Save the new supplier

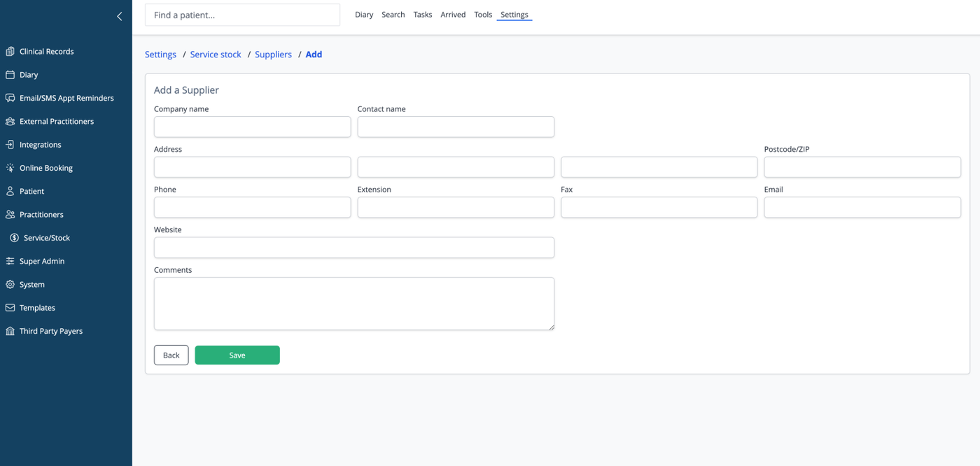pyautogui.click(x=237, y=355)
